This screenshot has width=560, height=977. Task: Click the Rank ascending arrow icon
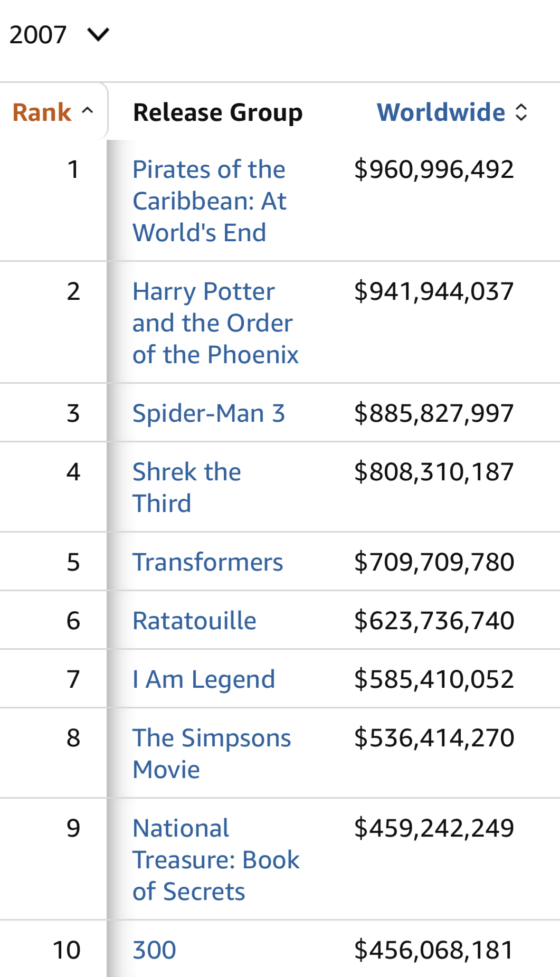pos(88,111)
